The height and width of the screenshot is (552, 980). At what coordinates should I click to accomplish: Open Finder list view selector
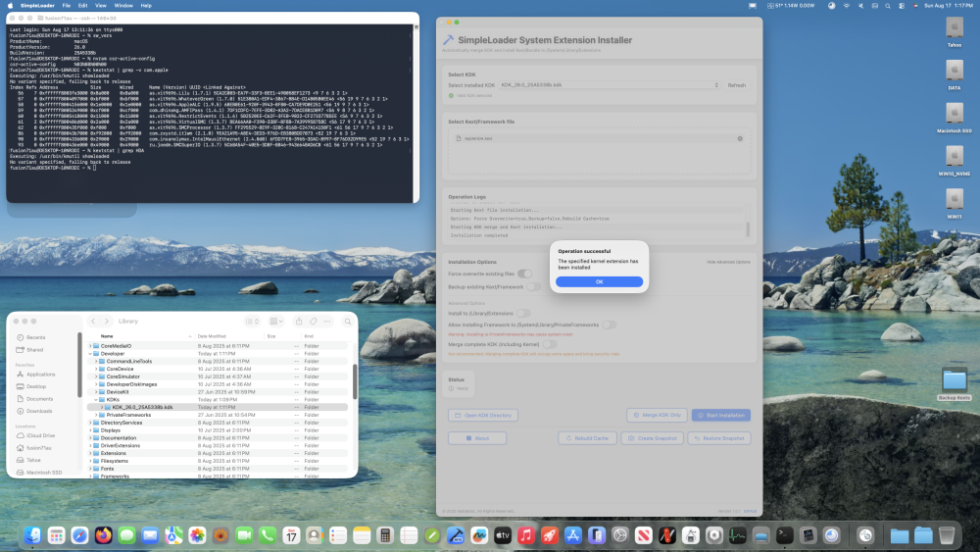[x=253, y=322]
